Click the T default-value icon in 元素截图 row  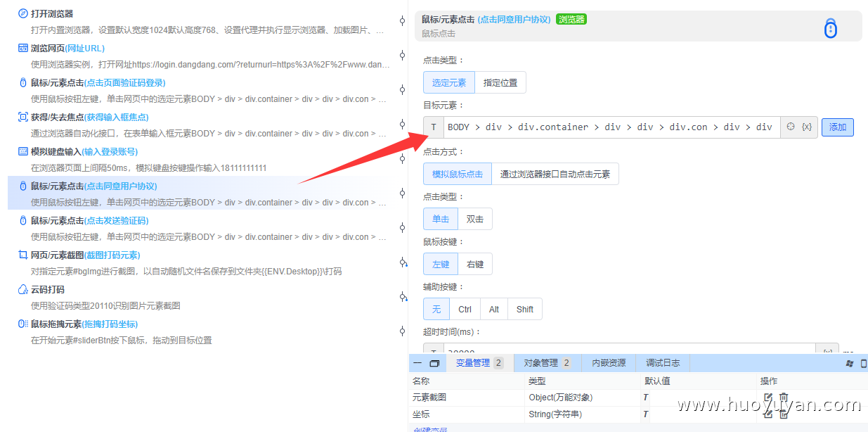[645, 398]
